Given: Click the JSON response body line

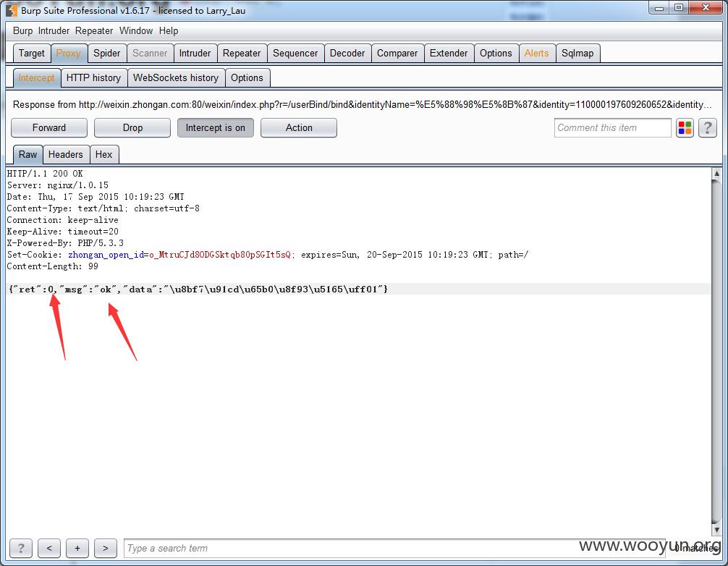Looking at the screenshot, I should tap(198, 290).
